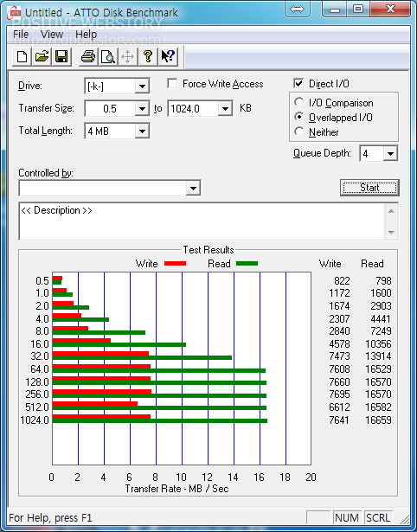Expand the Controlled by dropdown
417x532 pixels.
tap(193, 188)
